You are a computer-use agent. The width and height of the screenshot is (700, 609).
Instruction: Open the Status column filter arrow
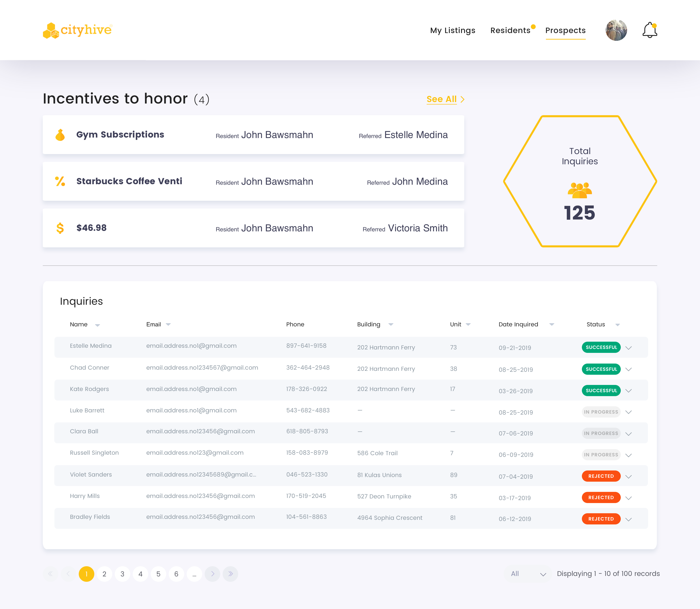tap(617, 325)
